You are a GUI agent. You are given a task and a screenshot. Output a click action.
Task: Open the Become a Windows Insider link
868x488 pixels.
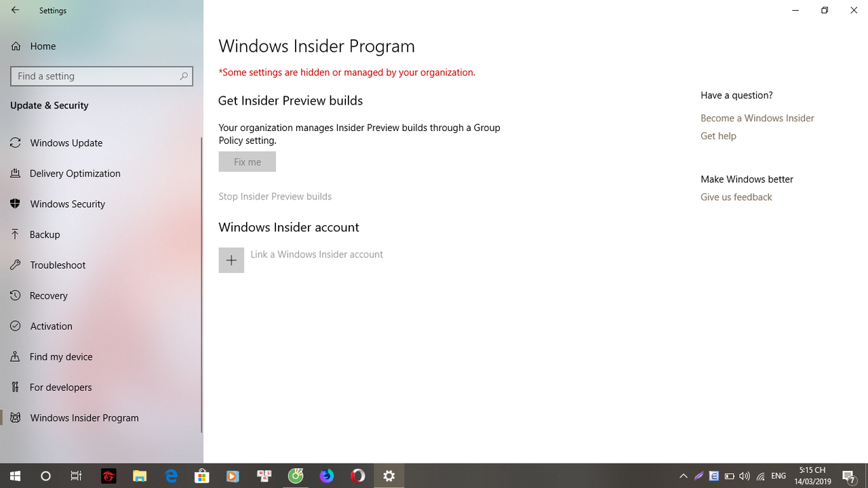point(757,118)
